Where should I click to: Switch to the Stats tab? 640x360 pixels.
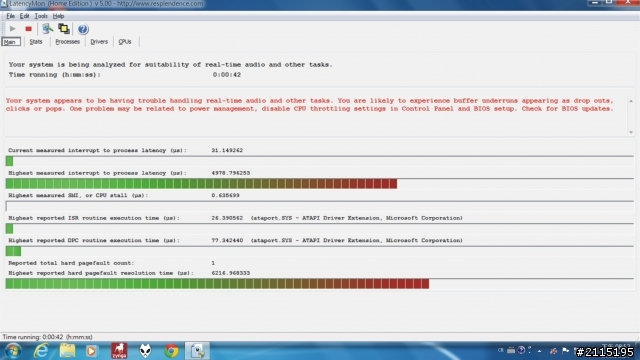(x=36, y=42)
